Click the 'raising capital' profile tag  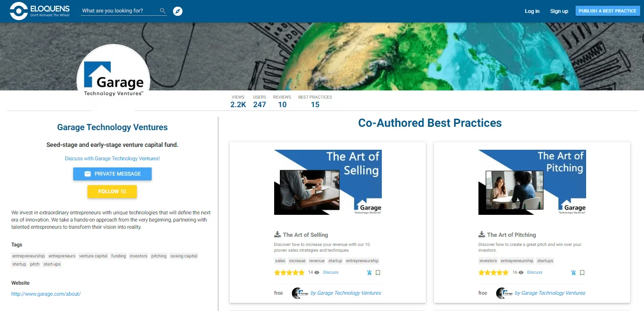coord(184,256)
